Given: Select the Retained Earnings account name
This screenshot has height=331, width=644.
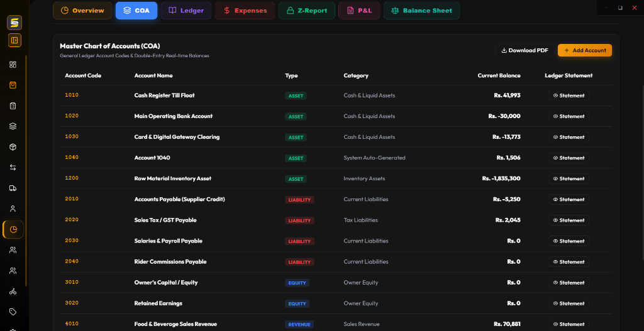Looking at the screenshot, I should [x=158, y=303].
